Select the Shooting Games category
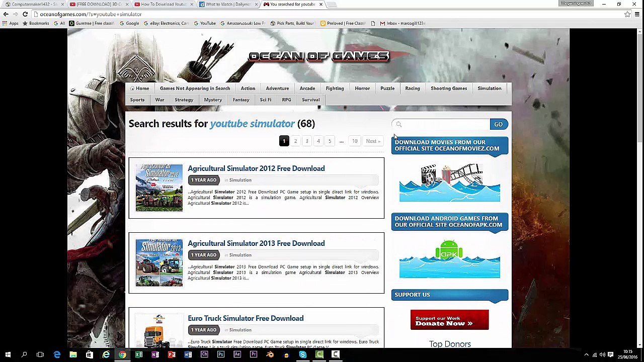Image resolution: width=644 pixels, height=362 pixels. pos(449,88)
